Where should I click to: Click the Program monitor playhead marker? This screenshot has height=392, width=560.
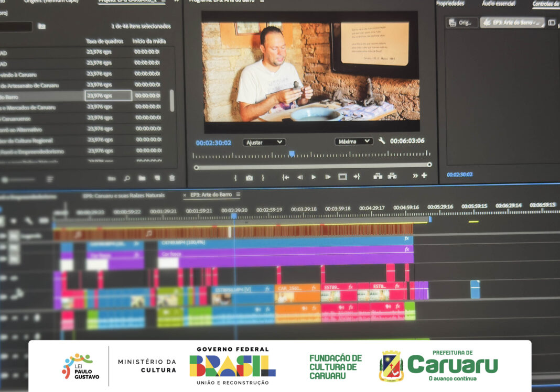tap(292, 154)
